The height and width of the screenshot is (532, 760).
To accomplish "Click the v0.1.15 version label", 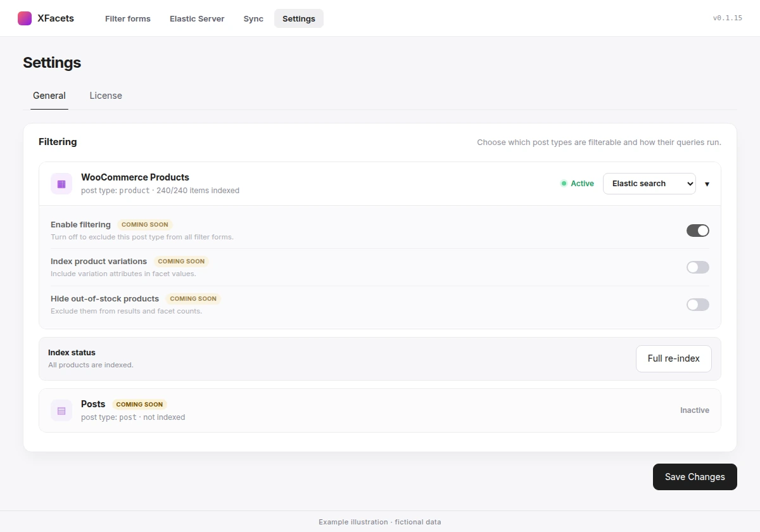I will (728, 18).
